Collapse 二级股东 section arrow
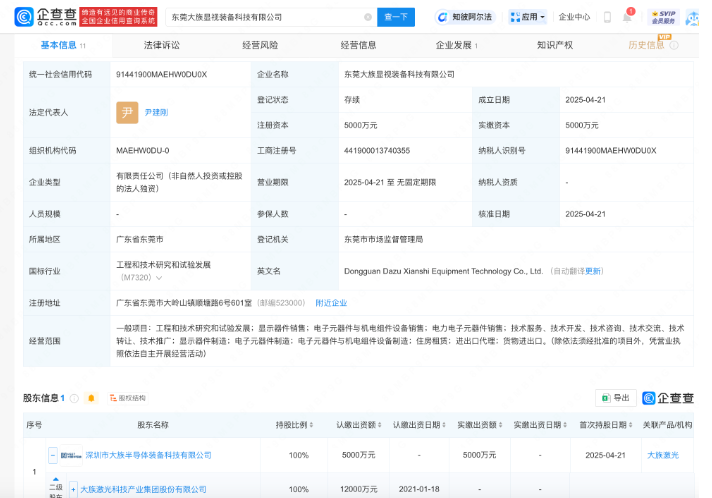This screenshot has height=498, width=712. [x=56, y=479]
